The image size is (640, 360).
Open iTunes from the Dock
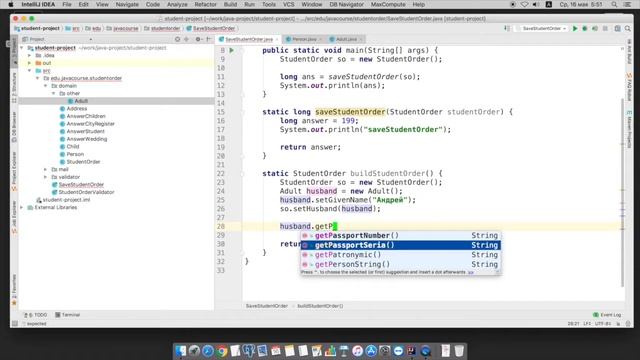357,351
